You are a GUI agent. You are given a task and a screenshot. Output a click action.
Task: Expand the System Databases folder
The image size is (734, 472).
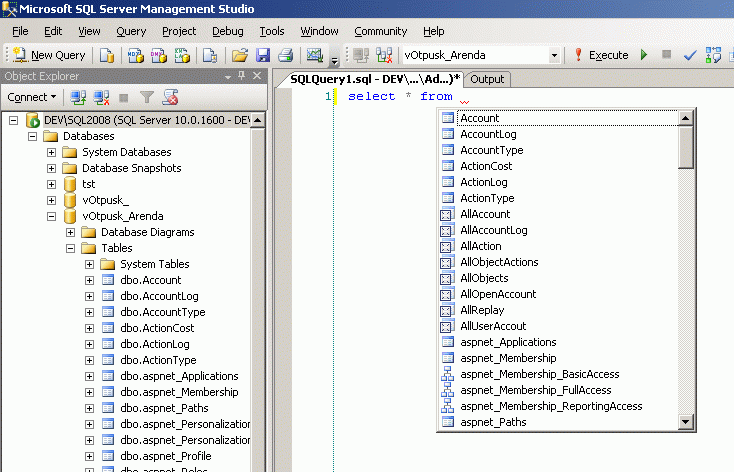[x=51, y=153]
